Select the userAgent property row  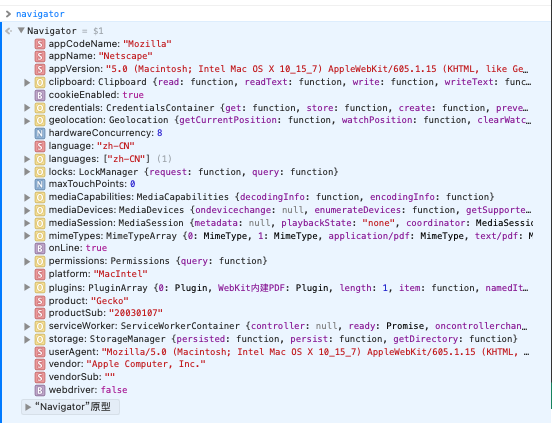coord(282,352)
